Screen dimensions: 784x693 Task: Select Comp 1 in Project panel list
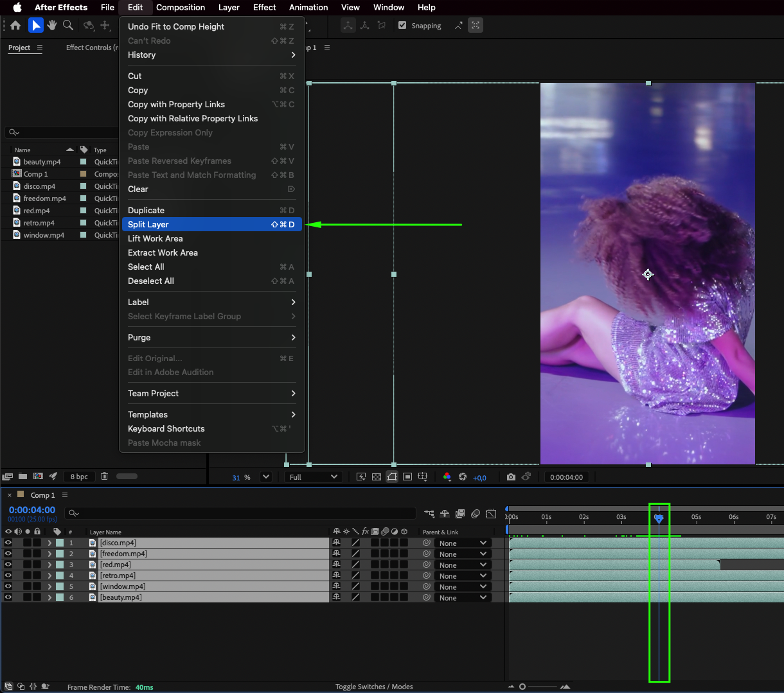35,174
